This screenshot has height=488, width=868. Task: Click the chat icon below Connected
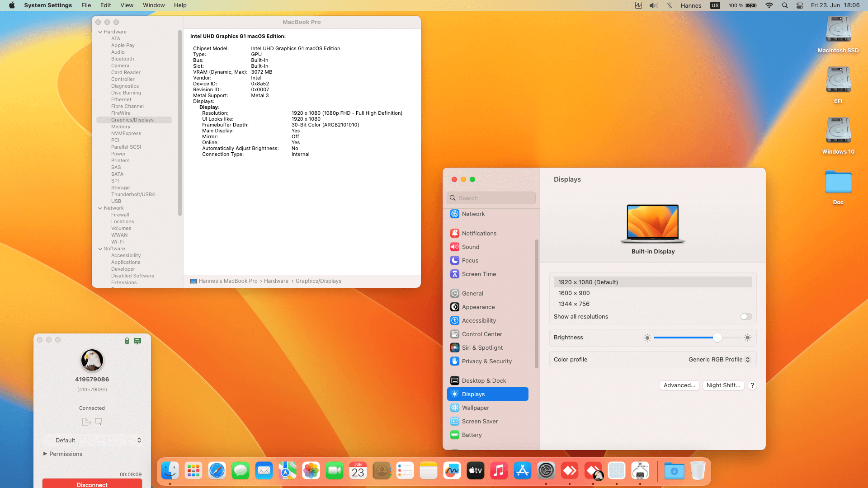click(x=99, y=422)
